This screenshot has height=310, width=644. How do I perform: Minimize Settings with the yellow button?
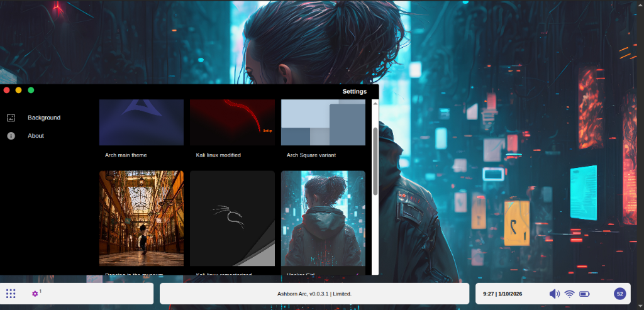tap(18, 91)
